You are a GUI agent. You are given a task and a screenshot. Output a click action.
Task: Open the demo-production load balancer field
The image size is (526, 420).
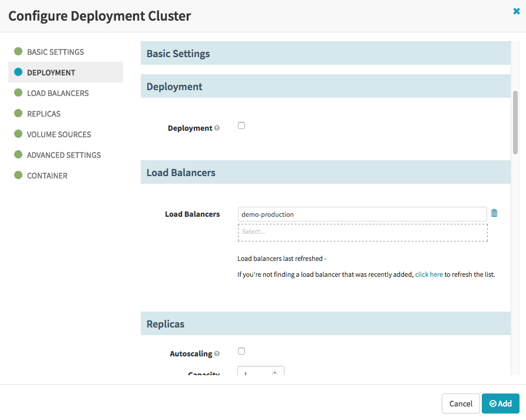(362, 214)
